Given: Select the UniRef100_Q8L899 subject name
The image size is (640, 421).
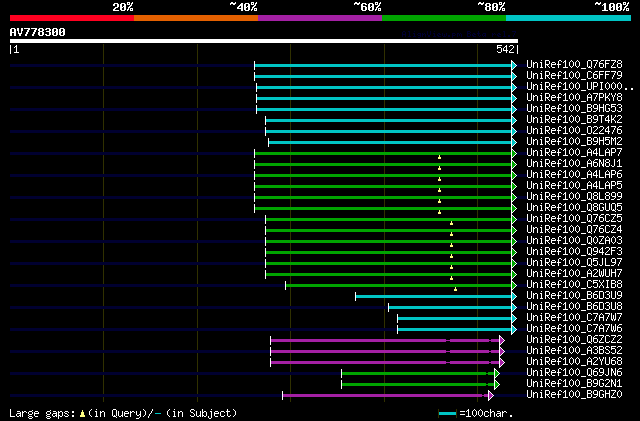Looking at the screenshot, I should 574,197.
